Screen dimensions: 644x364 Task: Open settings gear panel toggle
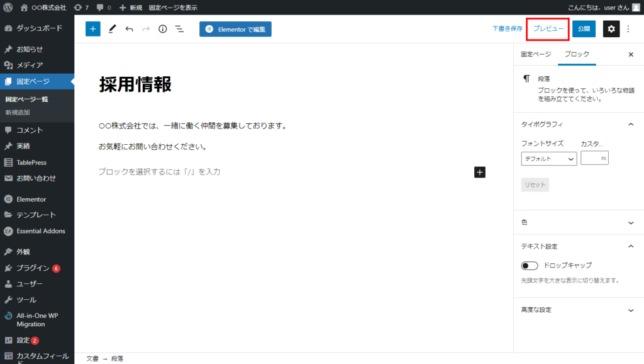pos(611,29)
